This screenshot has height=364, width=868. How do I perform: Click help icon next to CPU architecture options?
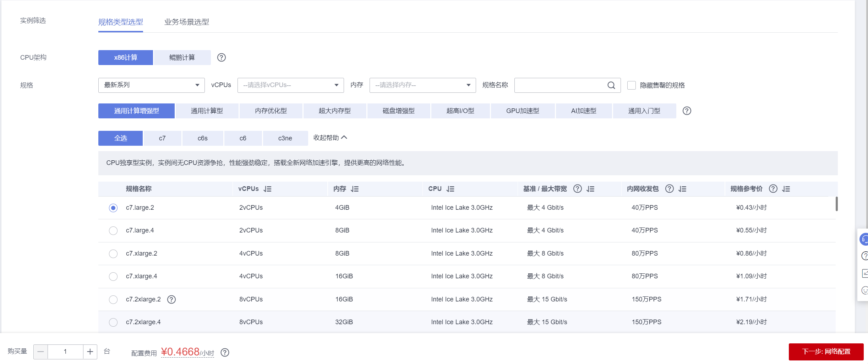click(x=221, y=58)
